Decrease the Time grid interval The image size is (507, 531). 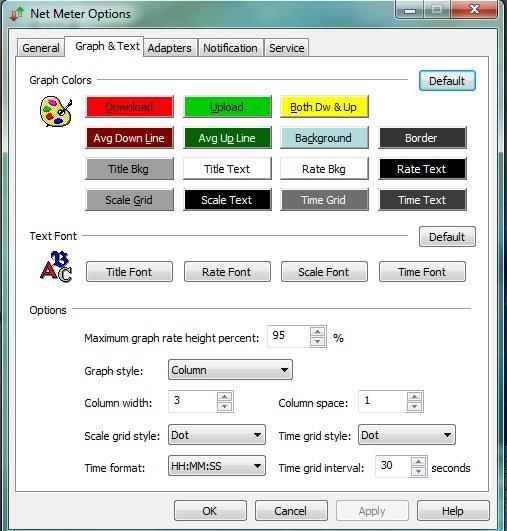point(419,471)
